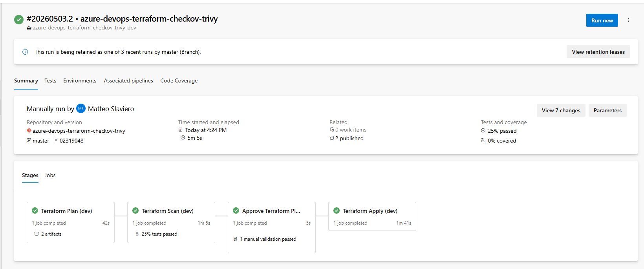Select the Stages tab
644x269 pixels.
30,175
